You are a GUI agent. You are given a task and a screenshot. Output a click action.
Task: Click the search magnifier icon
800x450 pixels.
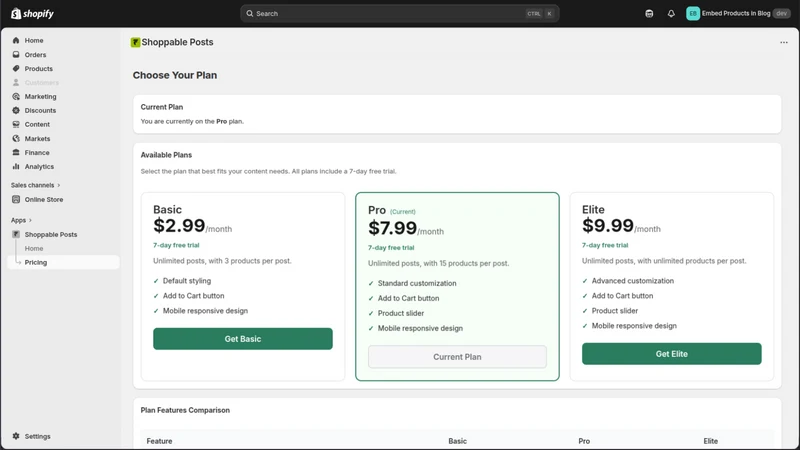[249, 14]
